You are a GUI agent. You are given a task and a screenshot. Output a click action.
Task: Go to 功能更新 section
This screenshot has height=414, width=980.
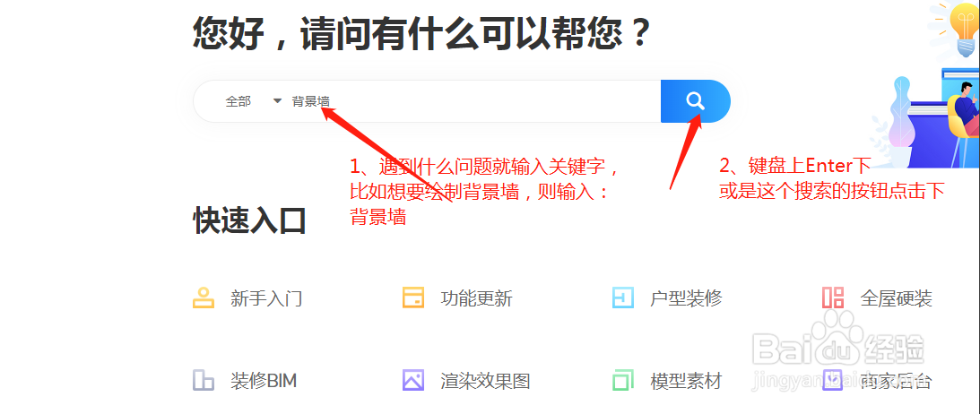[476, 298]
